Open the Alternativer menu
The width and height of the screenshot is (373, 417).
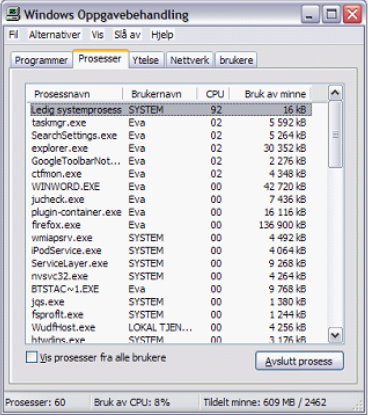click(x=55, y=35)
